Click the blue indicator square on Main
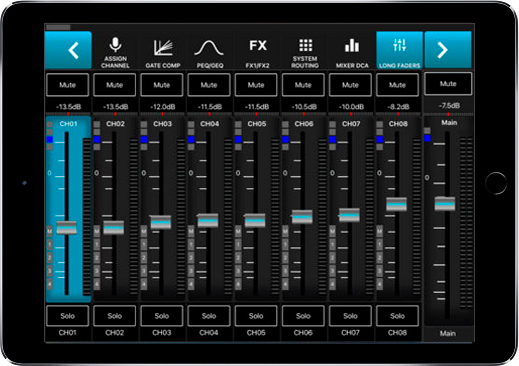519x366 pixels. [x=427, y=138]
